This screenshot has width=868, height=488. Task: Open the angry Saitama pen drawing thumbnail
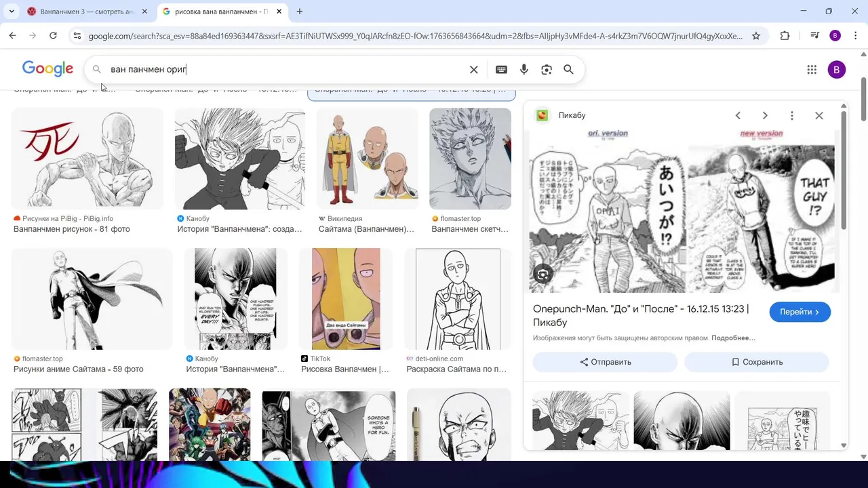coord(459,424)
